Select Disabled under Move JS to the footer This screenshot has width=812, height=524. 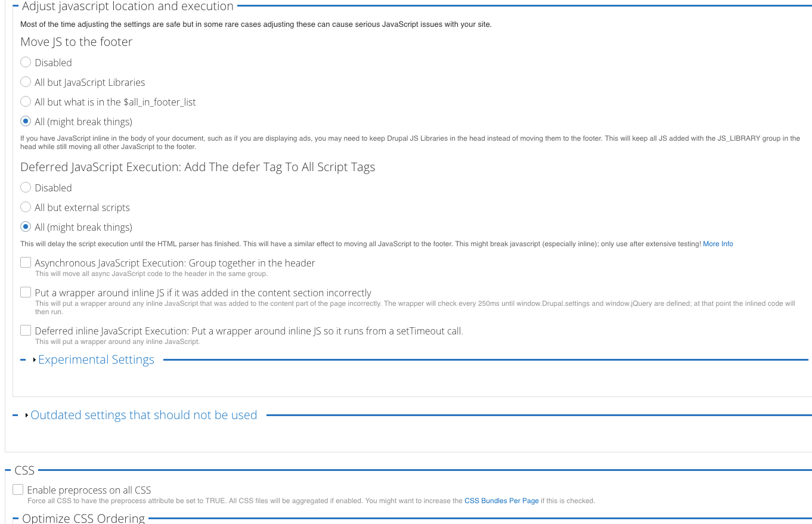[26, 63]
